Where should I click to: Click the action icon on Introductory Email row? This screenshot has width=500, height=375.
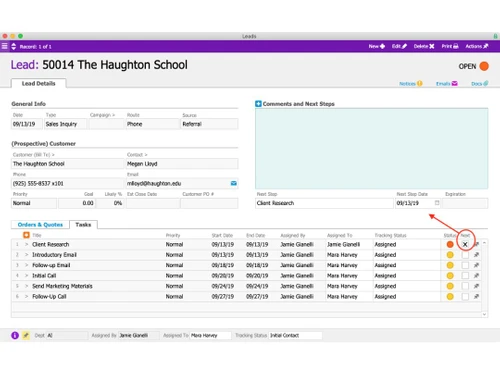click(476, 255)
